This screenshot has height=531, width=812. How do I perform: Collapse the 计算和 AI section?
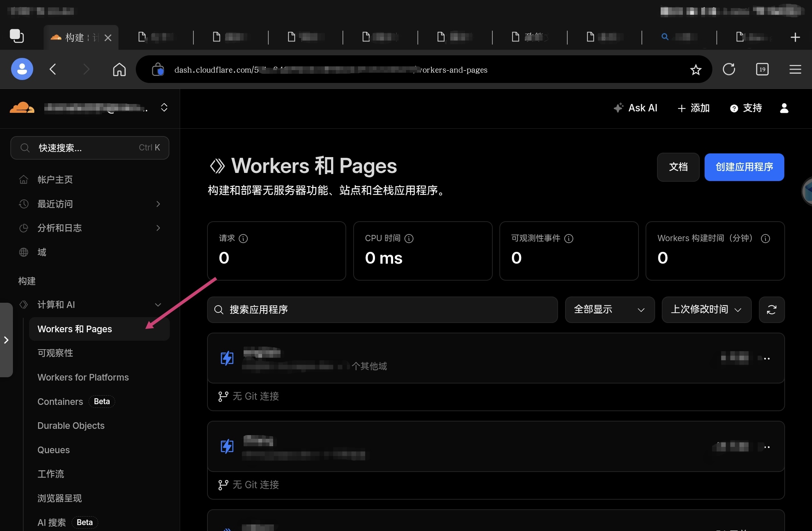pos(158,305)
